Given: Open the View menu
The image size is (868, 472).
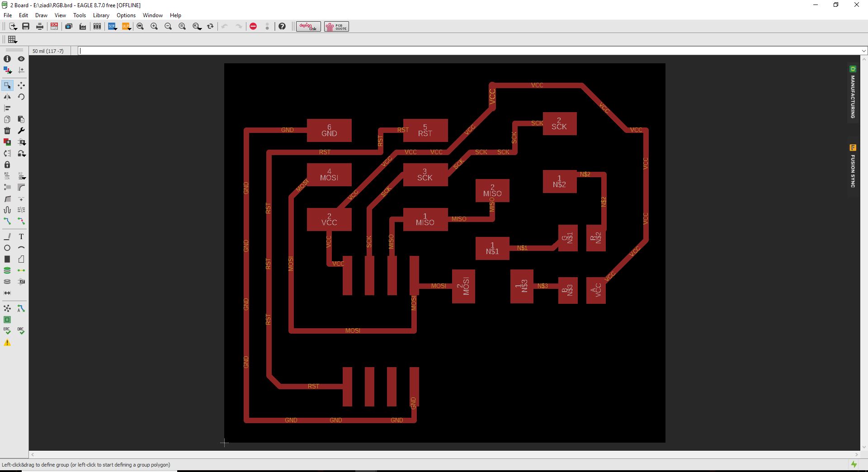Looking at the screenshot, I should coord(60,15).
